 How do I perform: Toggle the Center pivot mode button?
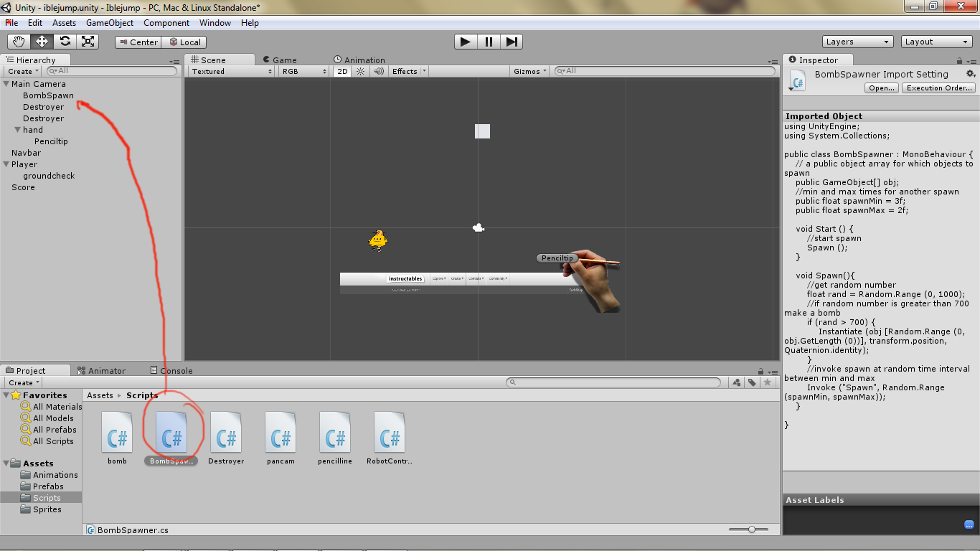pyautogui.click(x=138, y=42)
